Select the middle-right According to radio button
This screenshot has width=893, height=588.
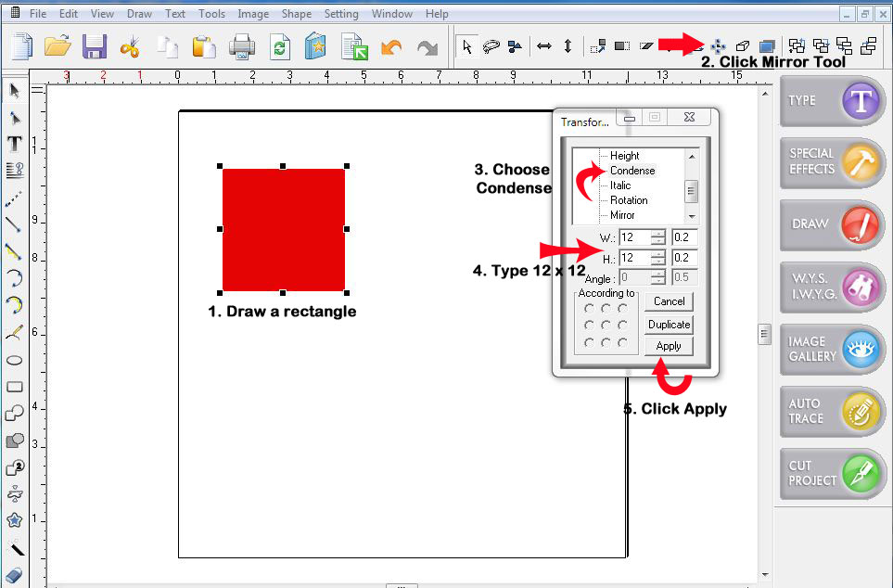(x=622, y=325)
